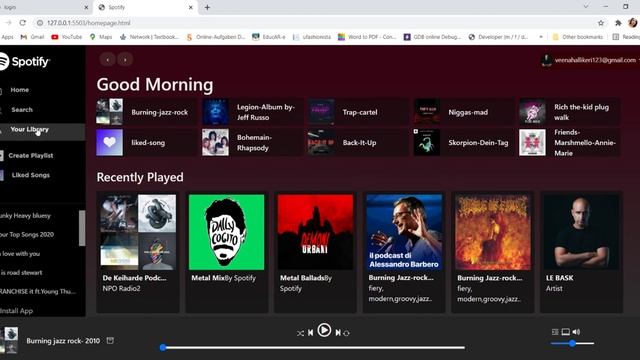Image resolution: width=640 pixels, height=360 pixels.
Task: Click the now-playing album thumbnail
Action: pos(9,340)
